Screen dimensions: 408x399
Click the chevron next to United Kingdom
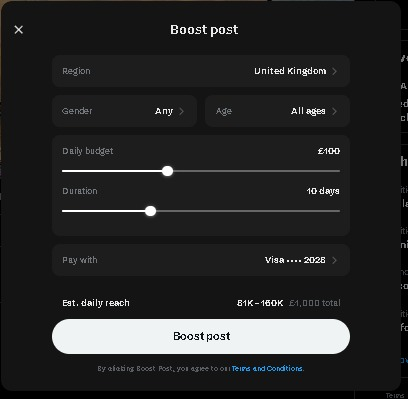[335, 71]
